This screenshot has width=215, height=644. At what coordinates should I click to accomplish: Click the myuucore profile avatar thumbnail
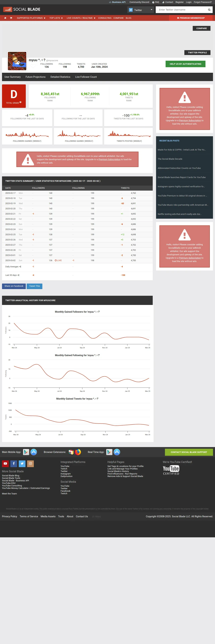point(17,61)
